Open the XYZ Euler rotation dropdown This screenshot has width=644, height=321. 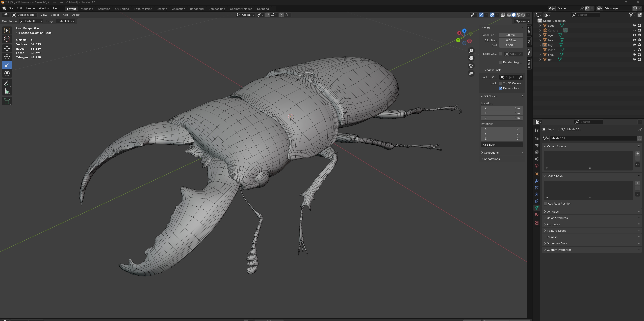click(502, 145)
